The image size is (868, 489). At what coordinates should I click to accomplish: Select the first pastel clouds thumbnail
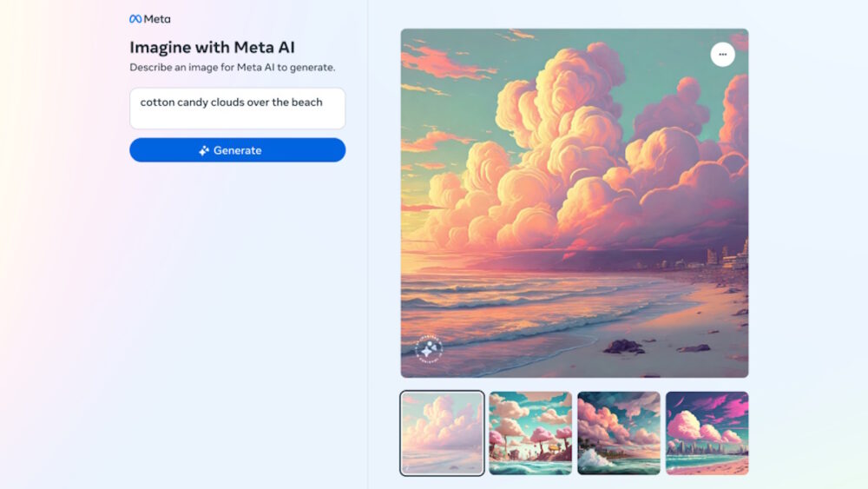[442, 433]
